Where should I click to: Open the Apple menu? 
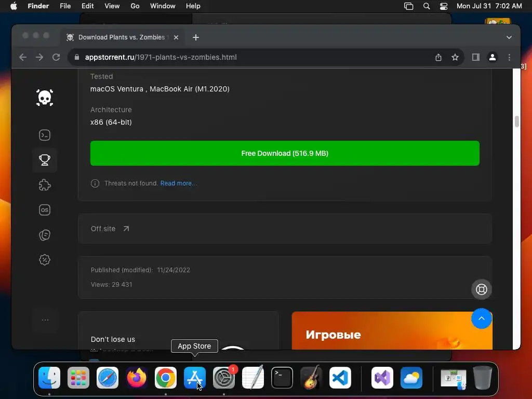(14, 6)
